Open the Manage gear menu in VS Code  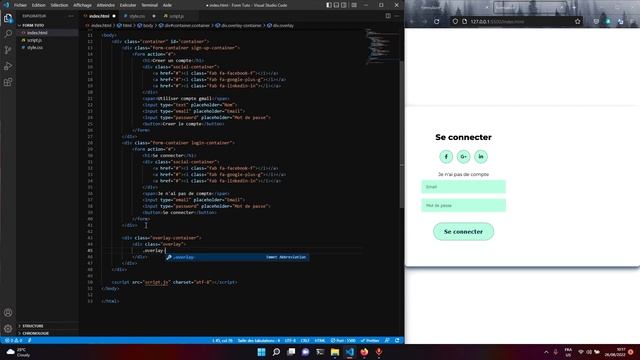(x=8, y=329)
